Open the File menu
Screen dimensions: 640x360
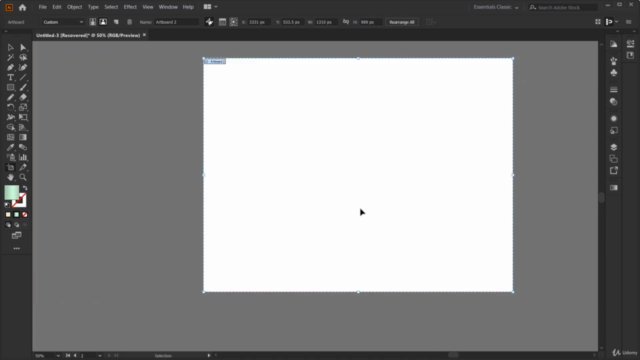point(42,7)
